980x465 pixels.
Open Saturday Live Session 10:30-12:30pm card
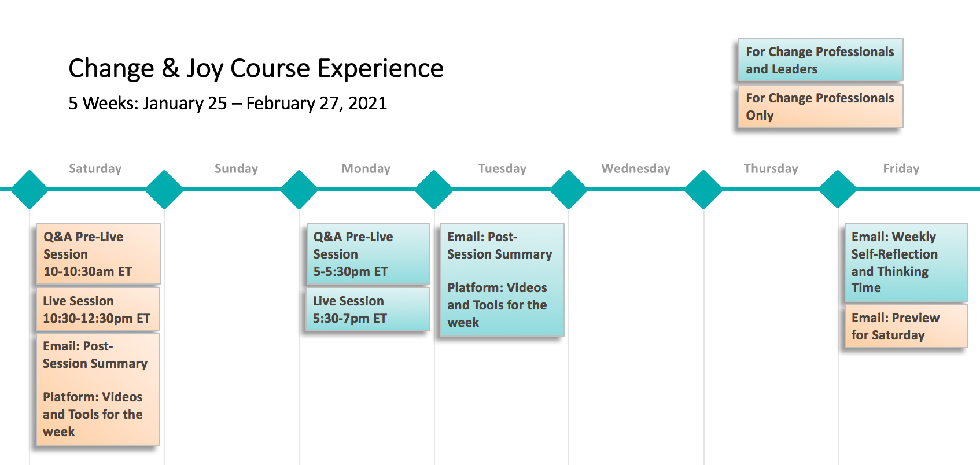[x=97, y=309]
